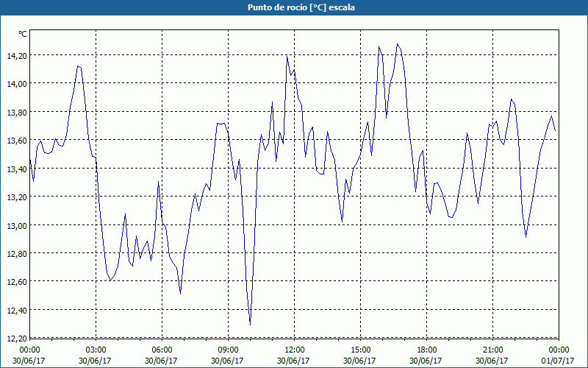Click the curve's highest peak before 17:00
588x368 pixels.
pos(397,44)
